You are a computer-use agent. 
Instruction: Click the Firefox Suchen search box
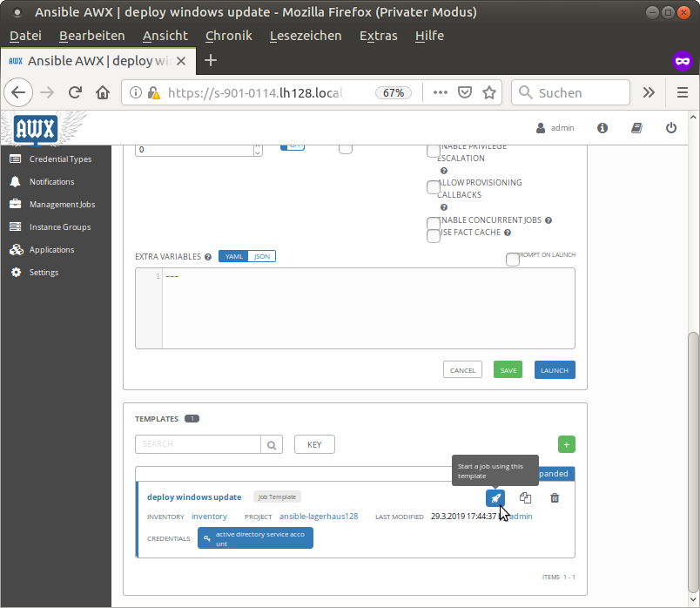(x=570, y=92)
